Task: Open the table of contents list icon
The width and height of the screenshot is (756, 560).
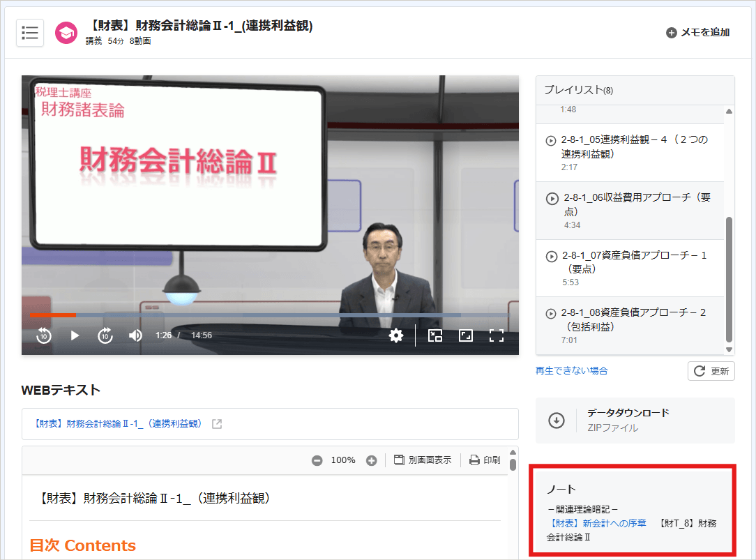Action: (30, 33)
